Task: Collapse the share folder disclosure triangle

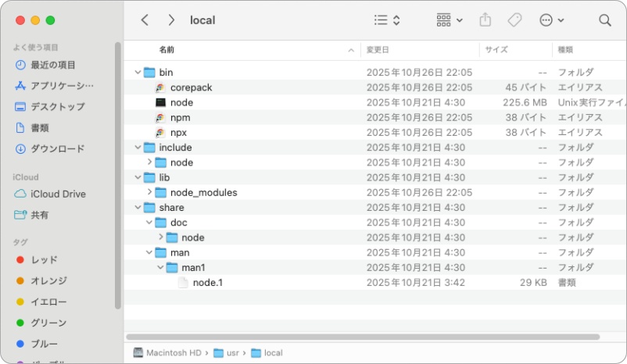Action: click(x=138, y=208)
